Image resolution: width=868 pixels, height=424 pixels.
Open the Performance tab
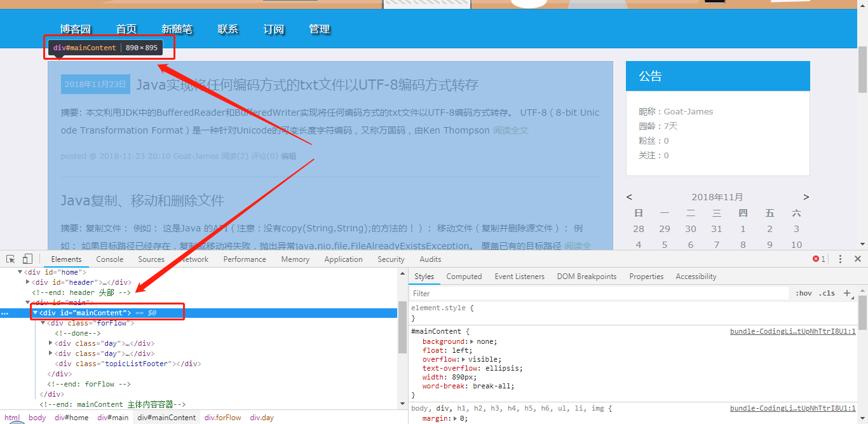(x=245, y=259)
